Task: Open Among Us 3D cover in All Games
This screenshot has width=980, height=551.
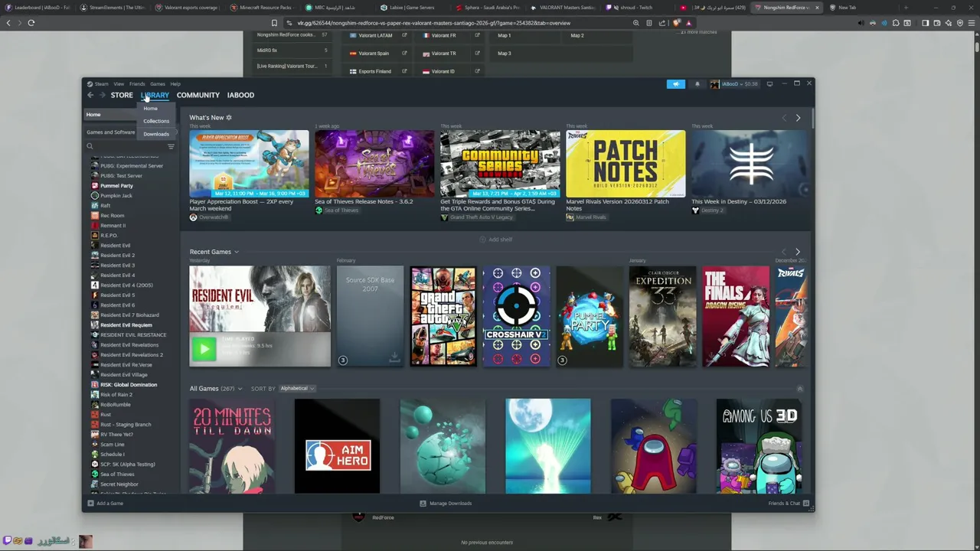Action: [x=759, y=446]
